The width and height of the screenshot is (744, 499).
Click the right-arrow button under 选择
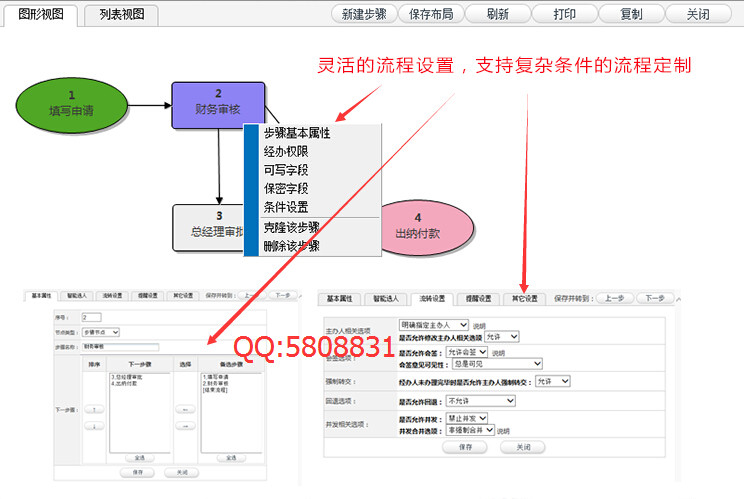[186, 426]
